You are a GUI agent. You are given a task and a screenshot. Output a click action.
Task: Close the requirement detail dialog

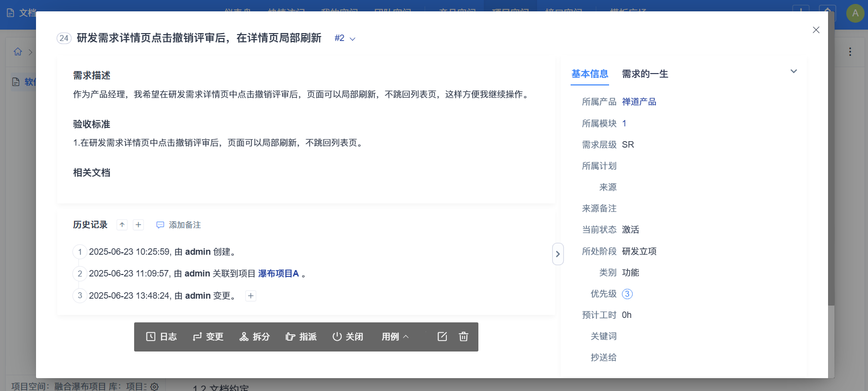[x=816, y=30]
